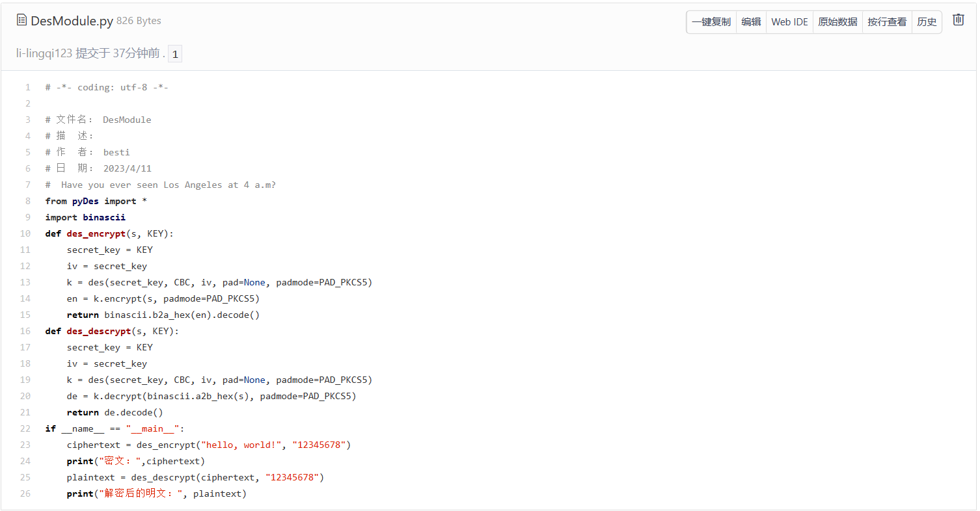Screen dimensions: 980x511
Task: Click the file document icon beside DesModule.py
Action: click(21, 21)
